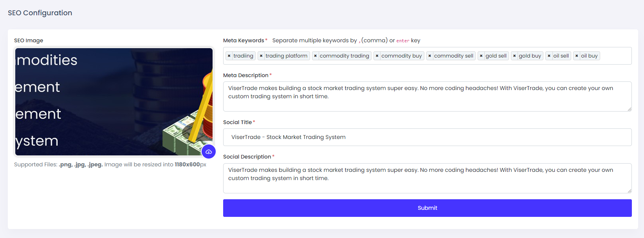Focus the Social Title input field
Screen dimensions: 644x238
pos(427,137)
